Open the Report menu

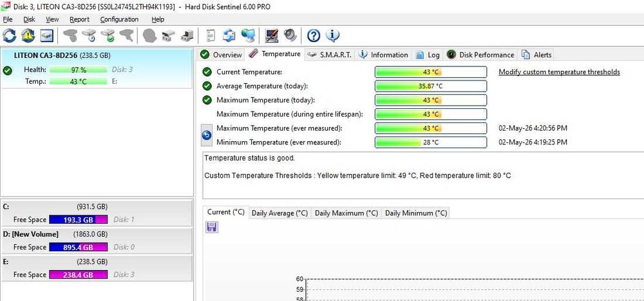(79, 19)
